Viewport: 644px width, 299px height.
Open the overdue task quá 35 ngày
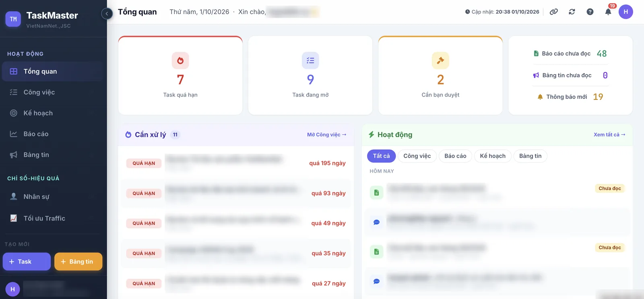tap(236, 254)
